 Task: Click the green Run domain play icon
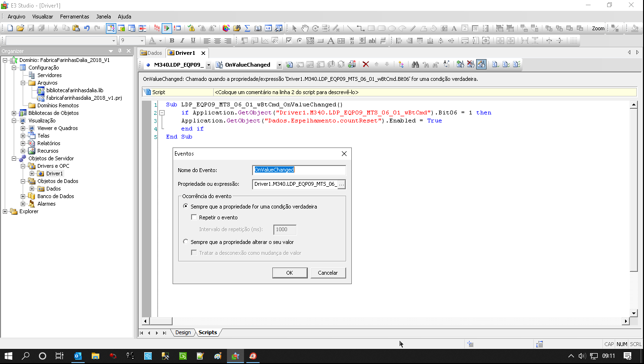[166, 28]
